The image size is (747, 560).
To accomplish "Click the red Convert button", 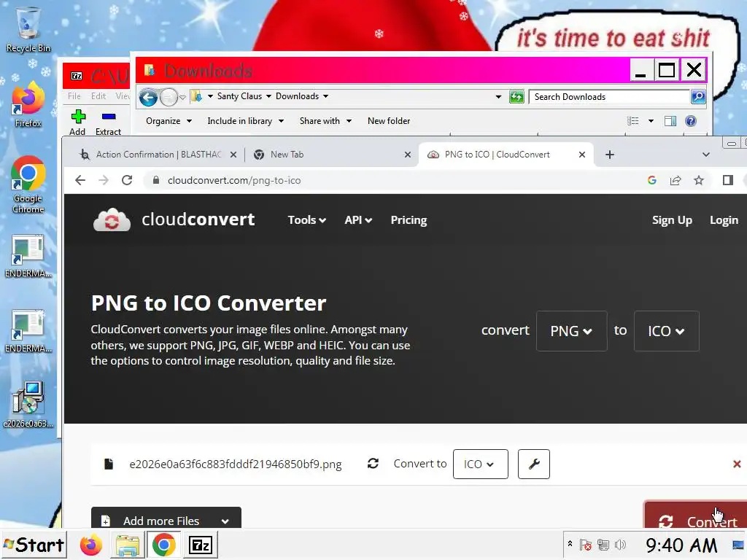I will (x=695, y=515).
